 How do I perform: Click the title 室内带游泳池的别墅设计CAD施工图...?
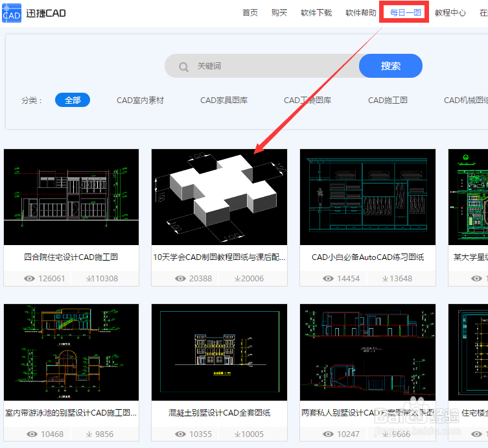coord(71,413)
